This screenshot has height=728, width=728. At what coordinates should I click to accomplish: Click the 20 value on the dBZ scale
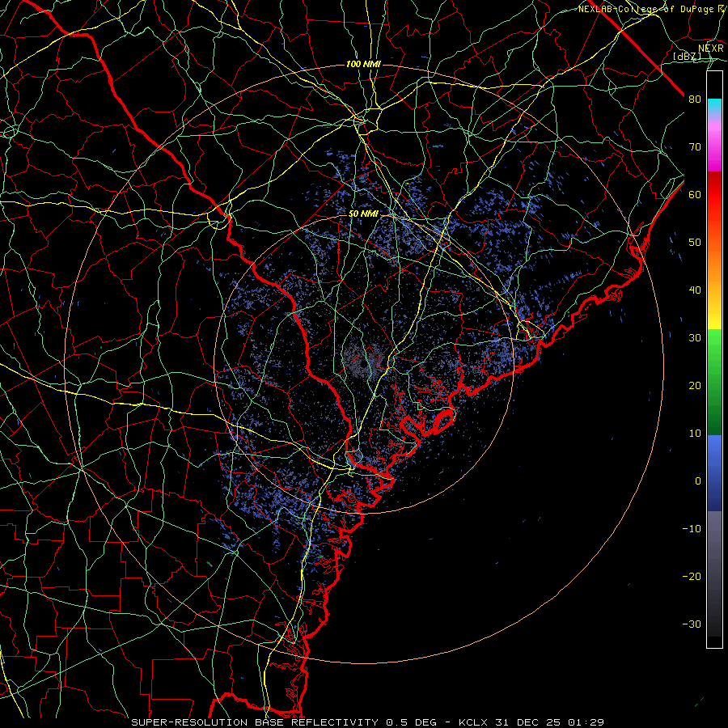[x=695, y=386]
